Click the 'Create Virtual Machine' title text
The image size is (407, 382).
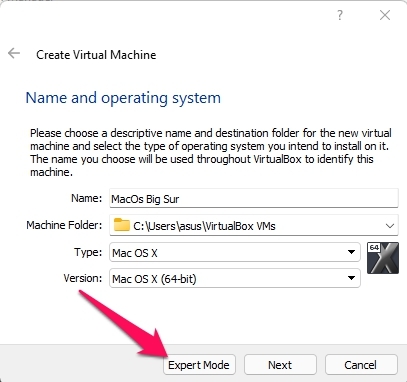click(96, 55)
